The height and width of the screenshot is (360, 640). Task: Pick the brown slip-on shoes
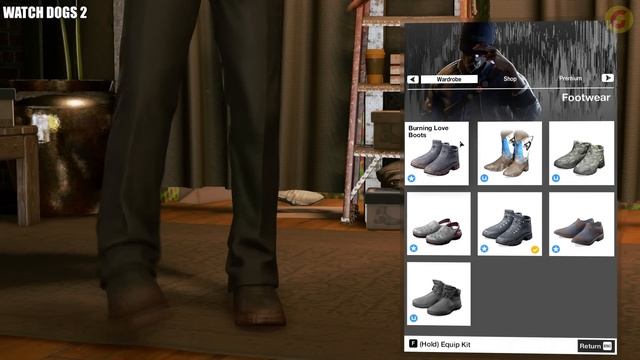click(x=581, y=224)
